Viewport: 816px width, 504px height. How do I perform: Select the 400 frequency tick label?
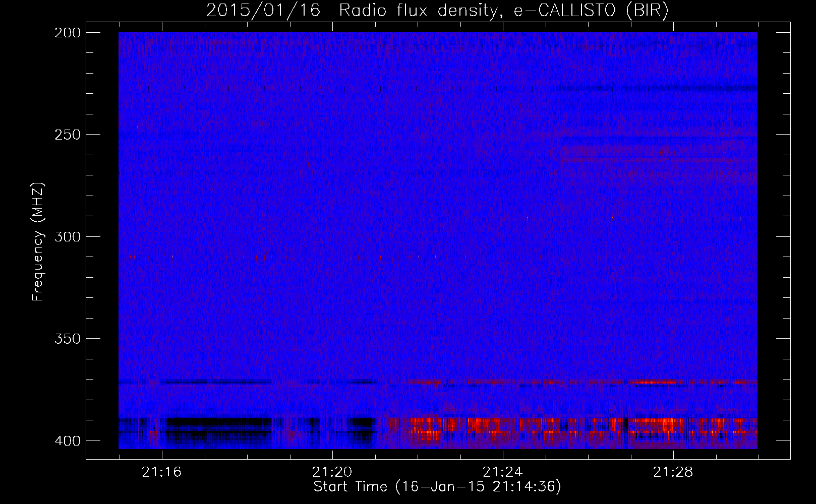[x=67, y=441]
